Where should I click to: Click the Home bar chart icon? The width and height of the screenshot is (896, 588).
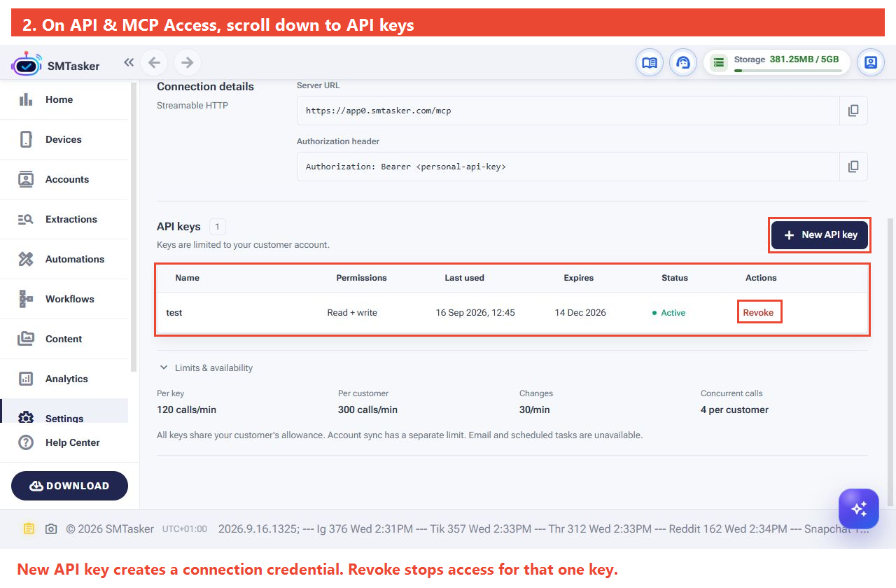26,99
